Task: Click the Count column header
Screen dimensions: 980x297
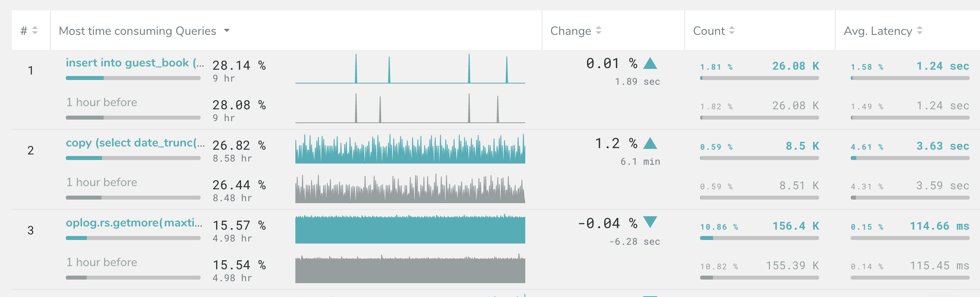Action: 709,30
